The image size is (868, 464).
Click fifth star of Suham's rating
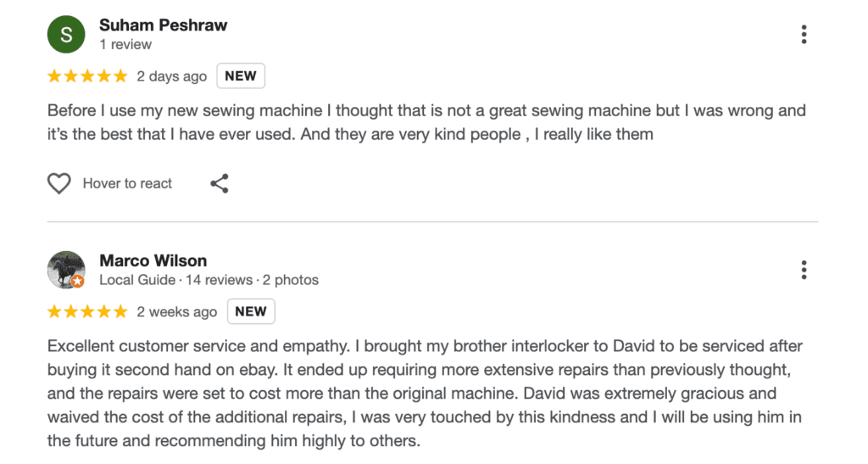point(120,76)
